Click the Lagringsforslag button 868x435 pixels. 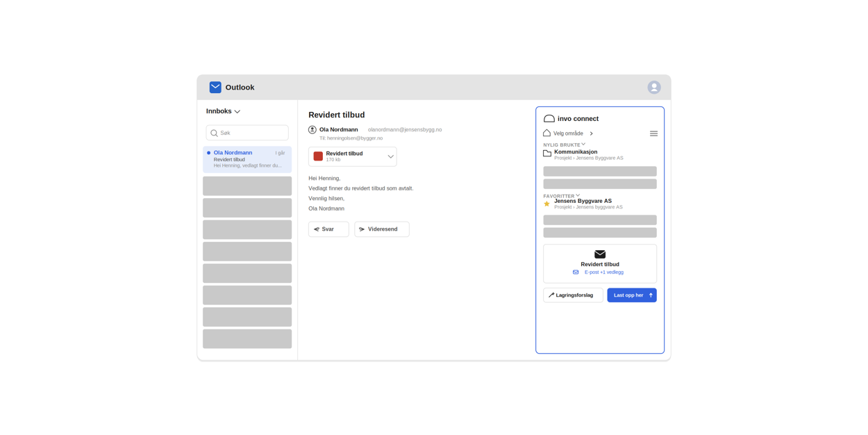573,295
